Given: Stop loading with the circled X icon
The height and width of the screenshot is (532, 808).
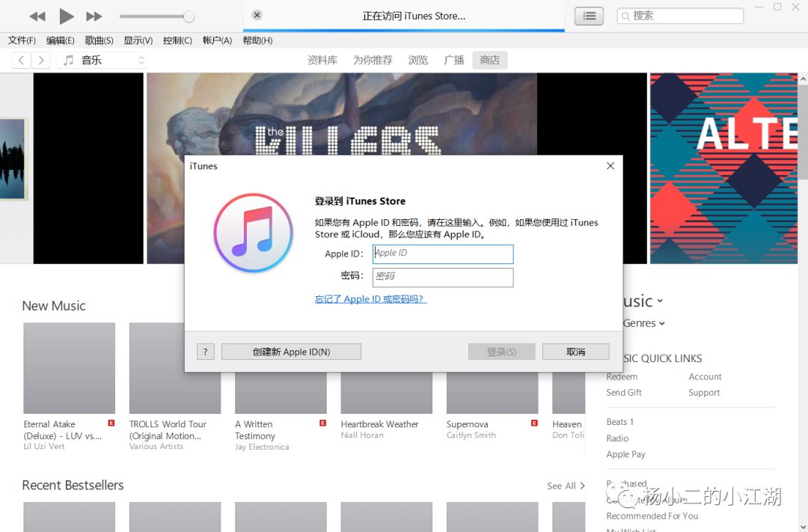Looking at the screenshot, I should coord(257,15).
